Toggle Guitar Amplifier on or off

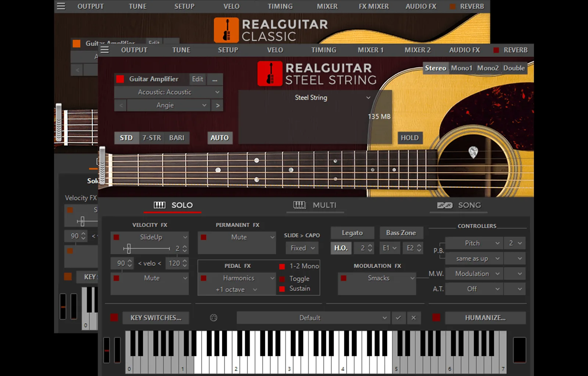(119, 79)
